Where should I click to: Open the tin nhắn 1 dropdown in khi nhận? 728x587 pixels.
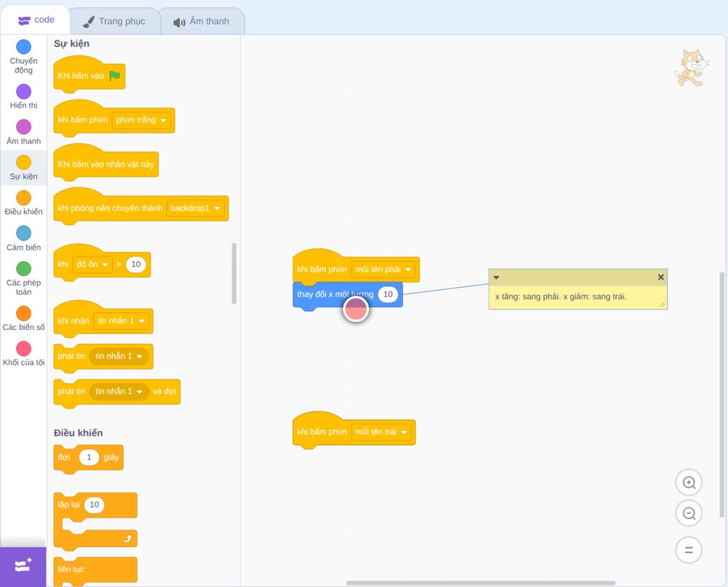pyautogui.click(x=121, y=321)
